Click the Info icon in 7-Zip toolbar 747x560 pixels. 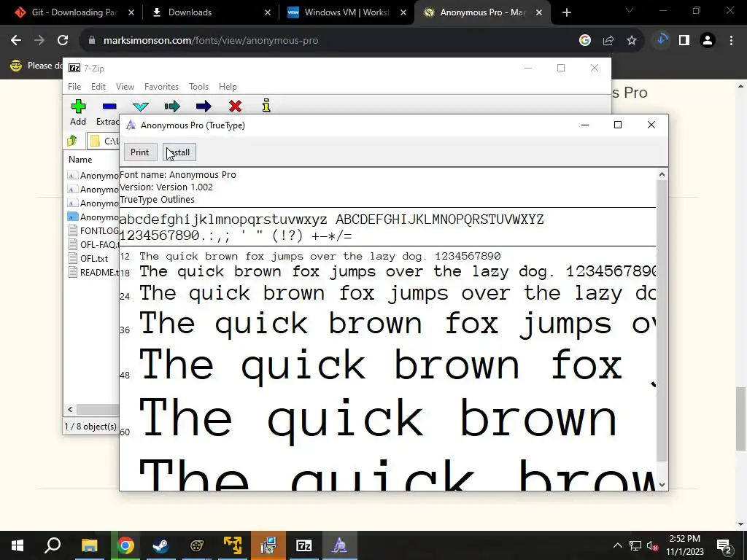coord(266,106)
